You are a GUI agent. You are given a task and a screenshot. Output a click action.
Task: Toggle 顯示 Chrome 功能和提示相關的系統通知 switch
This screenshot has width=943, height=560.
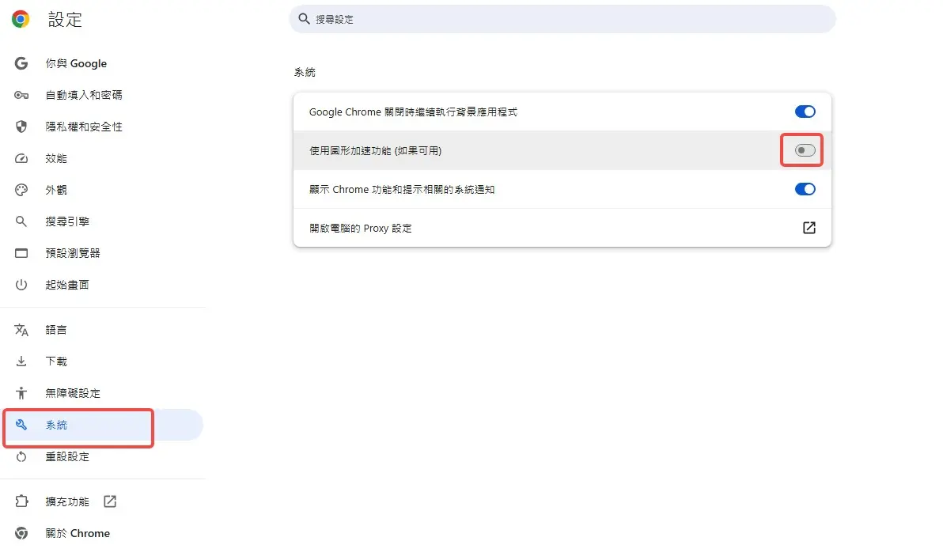click(805, 189)
